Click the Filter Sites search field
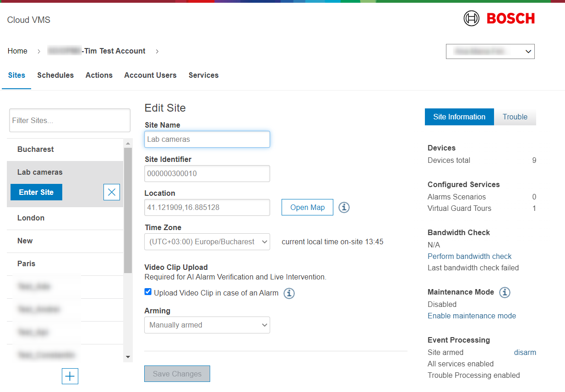Viewport: 565px width, 392px height. [70, 120]
